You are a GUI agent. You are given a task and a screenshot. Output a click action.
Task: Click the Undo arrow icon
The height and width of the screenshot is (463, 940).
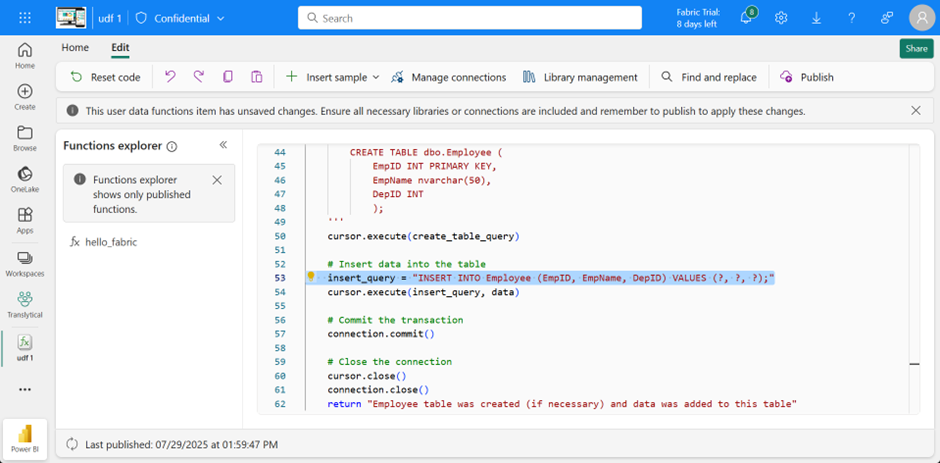[x=170, y=77]
